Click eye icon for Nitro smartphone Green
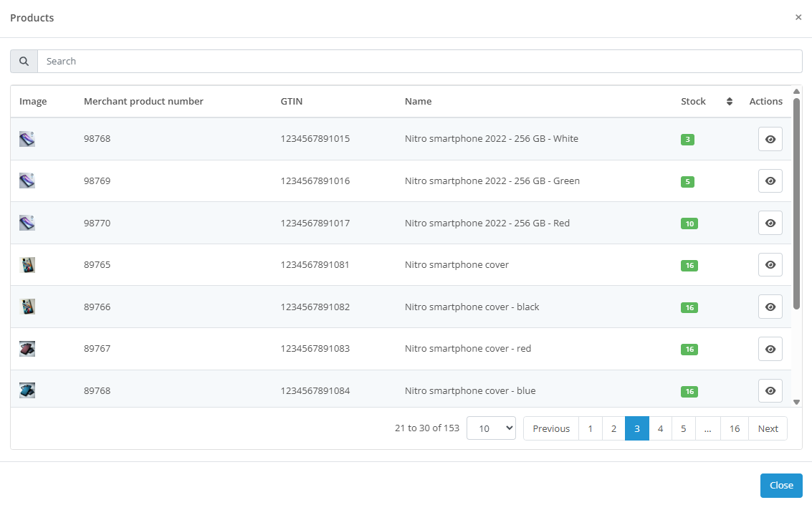The height and width of the screenshot is (505, 812). [x=770, y=181]
